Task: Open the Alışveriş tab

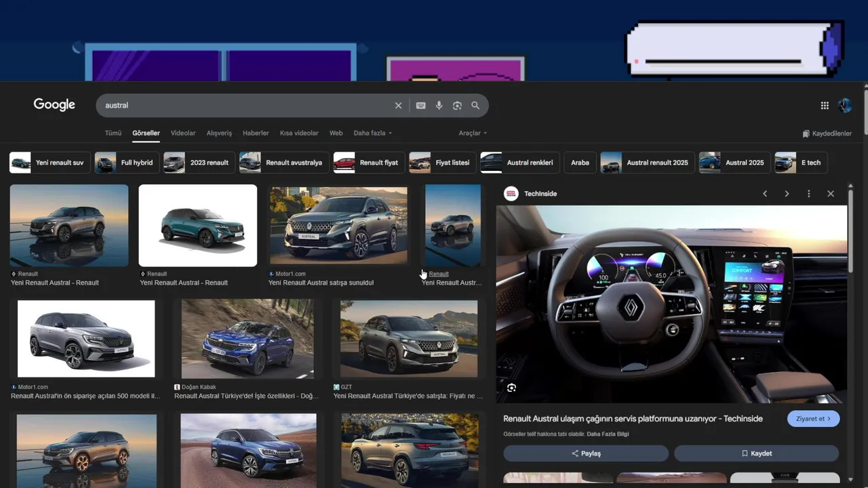Action: click(219, 133)
